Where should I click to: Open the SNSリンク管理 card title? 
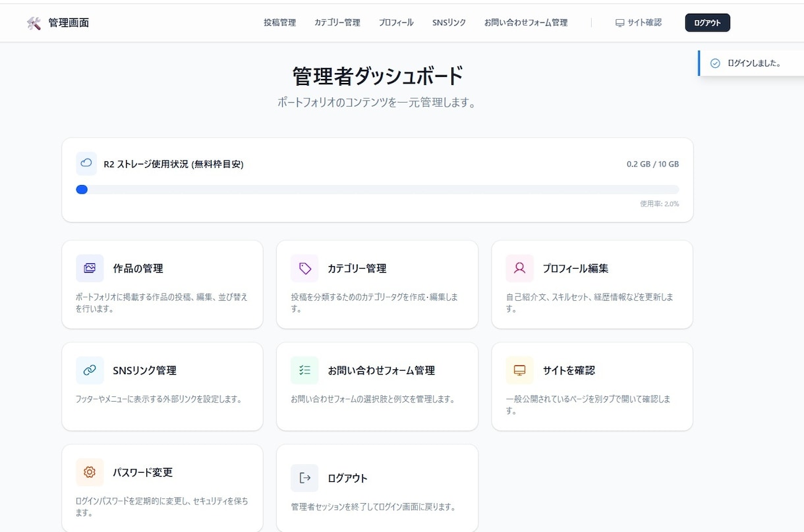point(144,371)
